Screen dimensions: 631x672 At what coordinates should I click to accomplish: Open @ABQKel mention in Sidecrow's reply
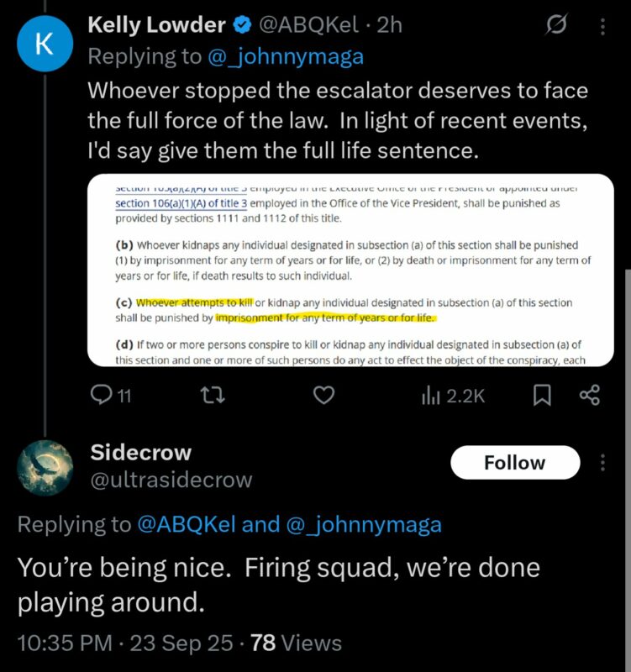(x=187, y=525)
